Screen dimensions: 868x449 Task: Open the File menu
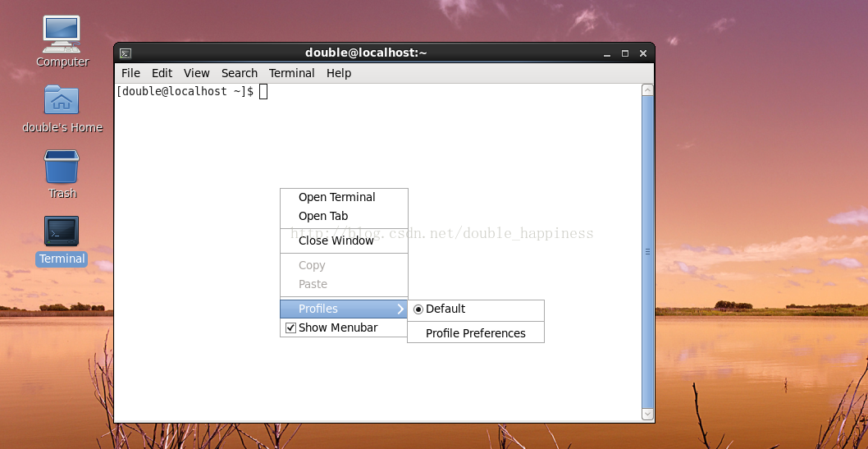coord(130,73)
